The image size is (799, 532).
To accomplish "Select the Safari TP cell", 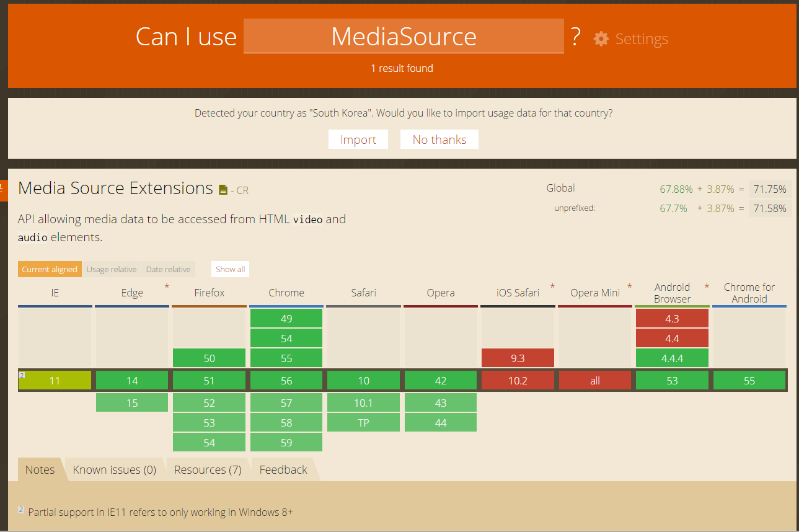I will [363, 423].
